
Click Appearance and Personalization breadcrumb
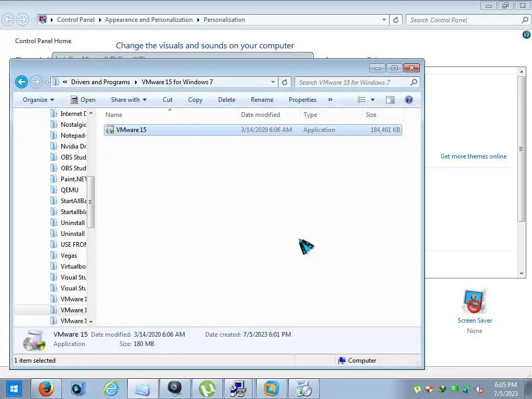tap(149, 20)
